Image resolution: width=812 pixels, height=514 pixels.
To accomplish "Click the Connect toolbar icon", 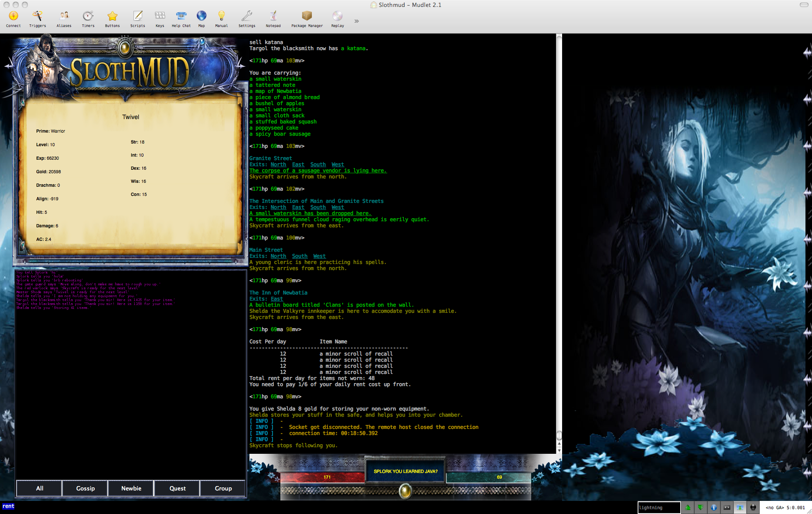I will (14, 19).
